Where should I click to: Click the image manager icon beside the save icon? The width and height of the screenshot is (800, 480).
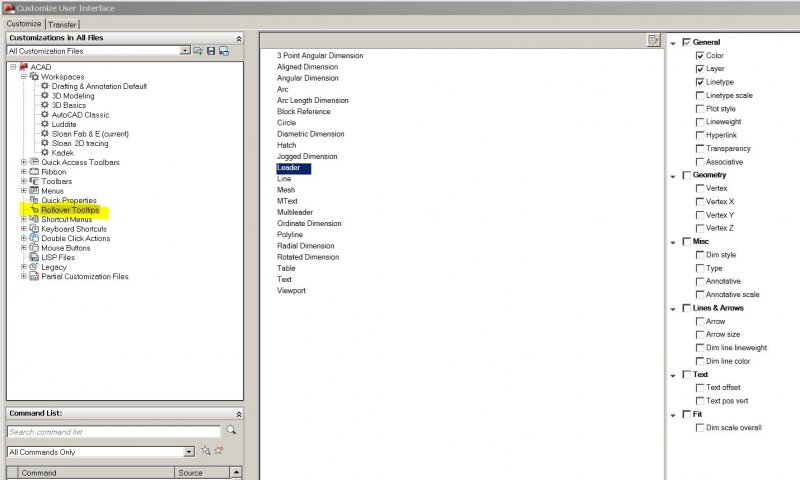pyautogui.click(x=223, y=51)
